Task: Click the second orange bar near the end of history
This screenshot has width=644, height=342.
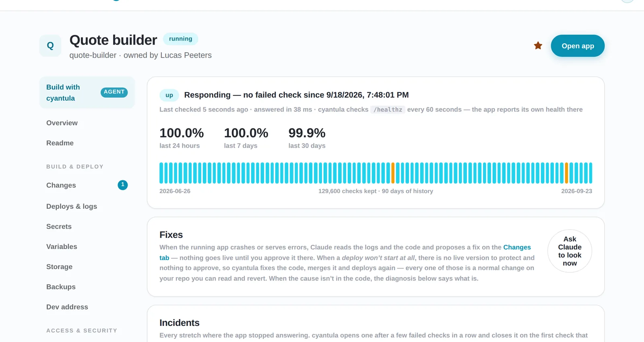Action: (567, 173)
